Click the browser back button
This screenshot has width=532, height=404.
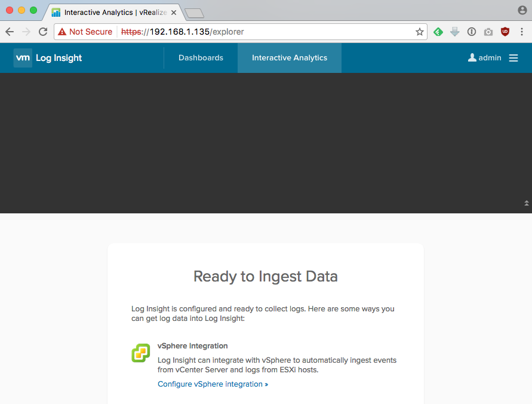coord(9,31)
